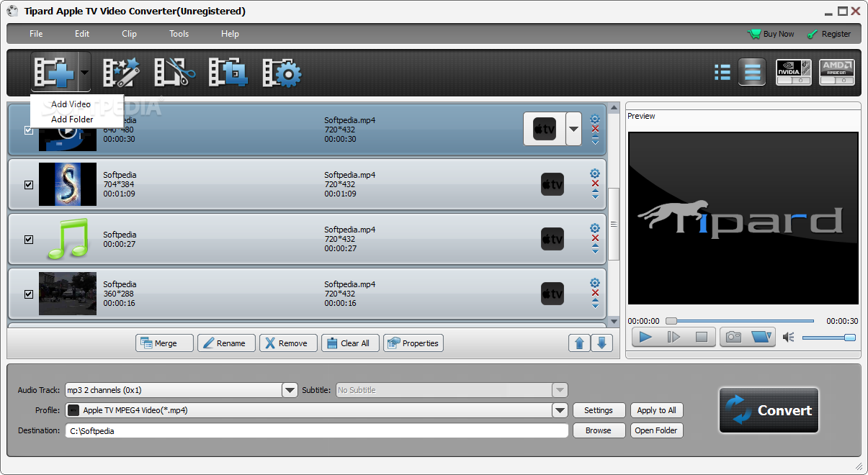Stop the preview playback
This screenshot has height=475, width=868.
pyautogui.click(x=701, y=337)
